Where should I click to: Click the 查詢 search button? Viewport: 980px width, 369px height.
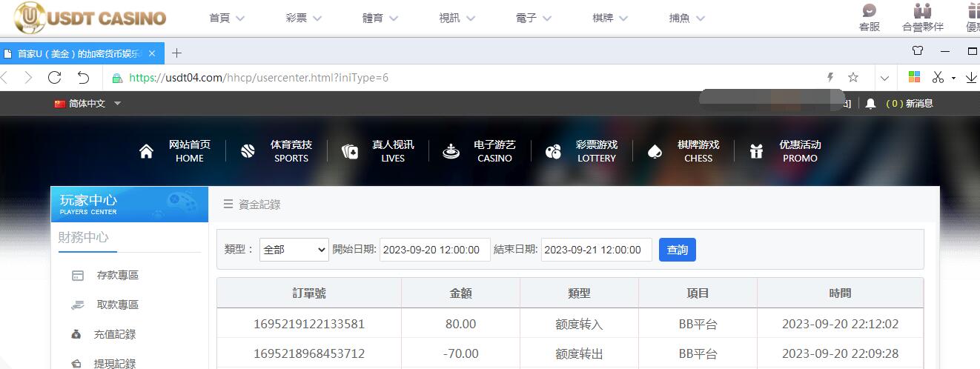(678, 250)
